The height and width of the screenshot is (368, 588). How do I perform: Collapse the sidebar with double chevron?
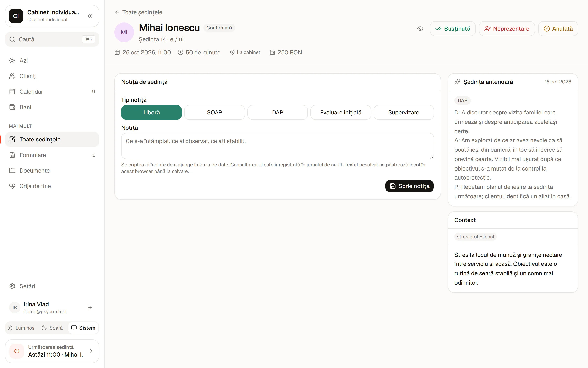coord(90,16)
